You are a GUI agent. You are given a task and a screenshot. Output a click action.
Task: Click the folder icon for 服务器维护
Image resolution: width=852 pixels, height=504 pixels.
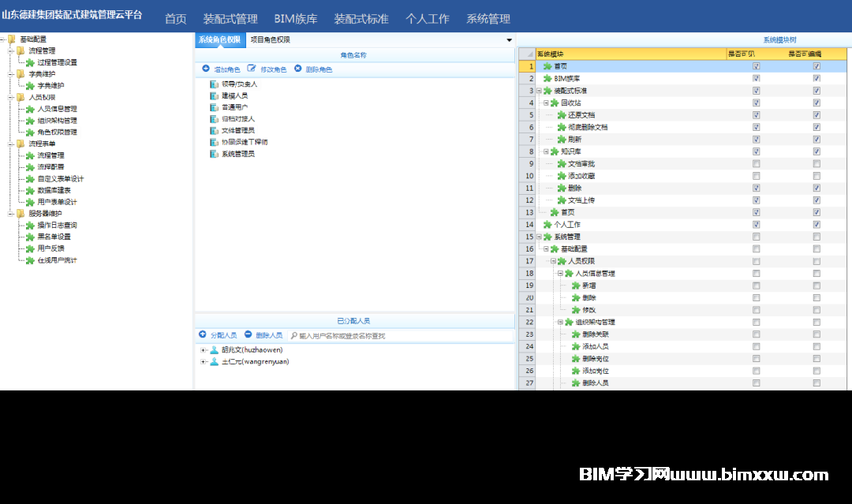21,214
